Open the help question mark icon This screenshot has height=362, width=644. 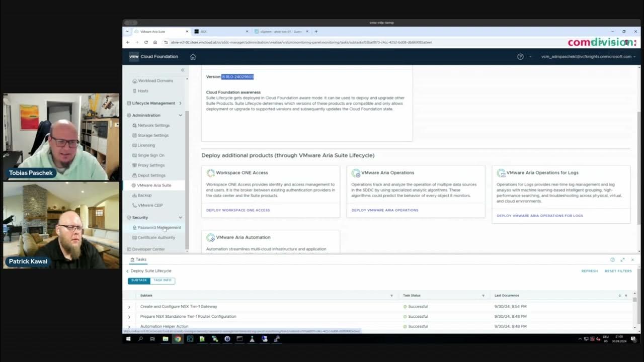(520, 57)
